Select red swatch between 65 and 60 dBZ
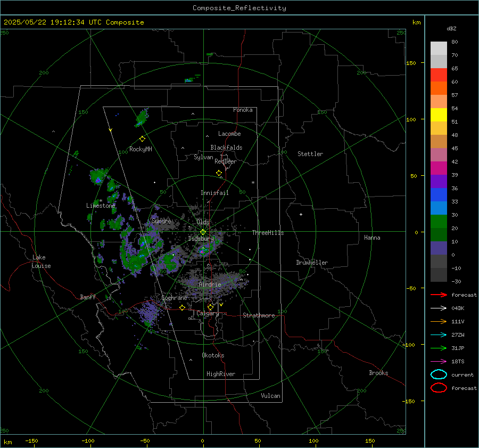Viewport: 479px width, 448px height. tap(439, 75)
